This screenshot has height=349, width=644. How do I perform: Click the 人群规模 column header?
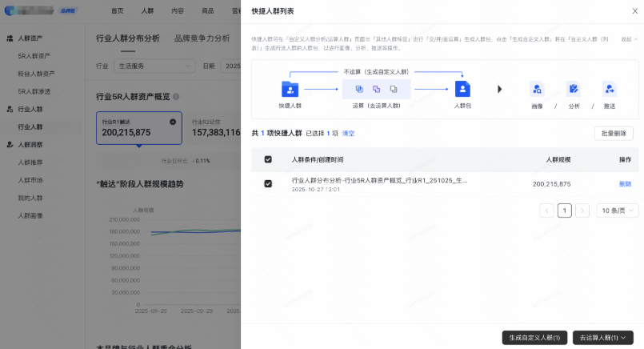coord(558,159)
